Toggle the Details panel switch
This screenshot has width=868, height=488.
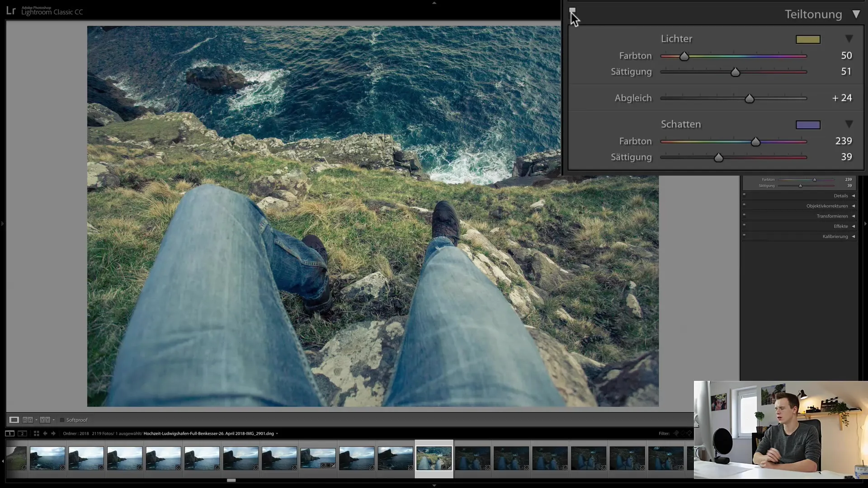coord(744,194)
